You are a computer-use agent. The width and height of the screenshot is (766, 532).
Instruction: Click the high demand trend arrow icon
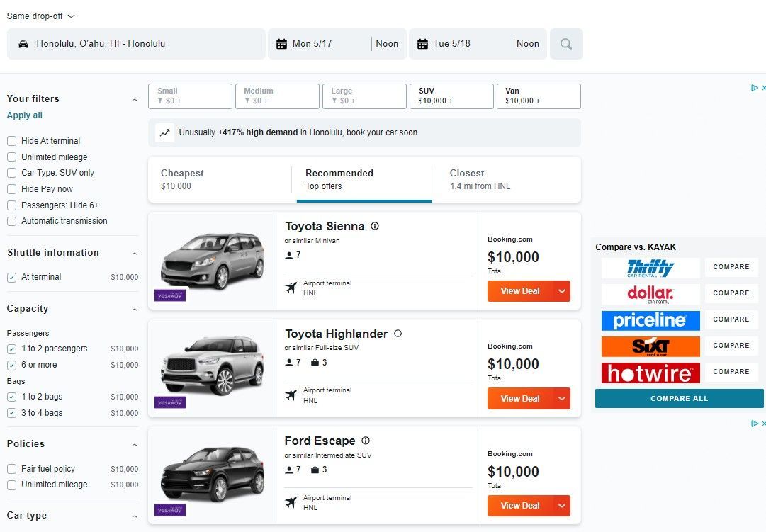pyautogui.click(x=165, y=132)
